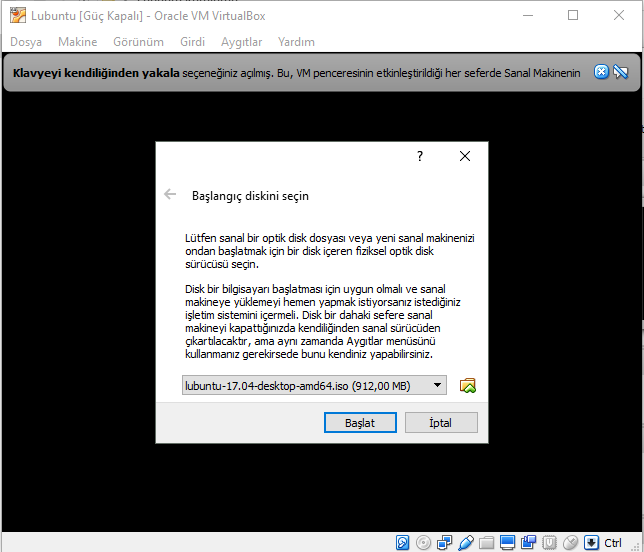Click the mouse integration icon in status bar
This screenshot has width=644, height=552.
[x=570, y=543]
